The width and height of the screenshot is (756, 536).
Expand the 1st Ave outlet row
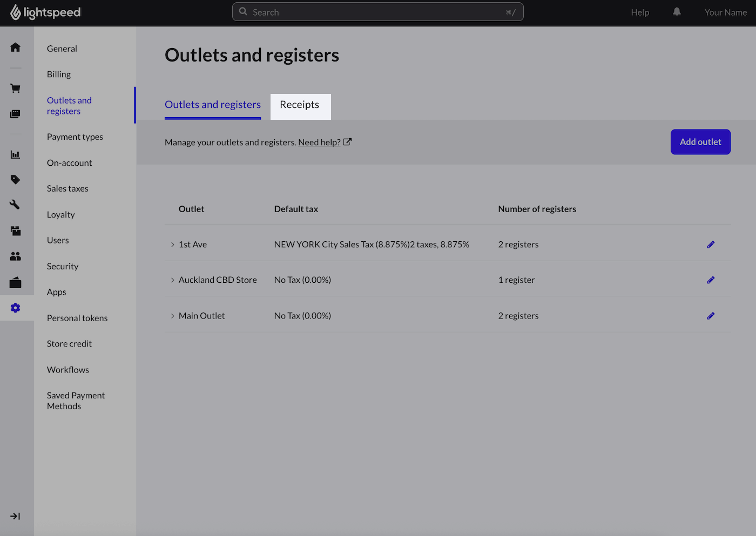click(x=172, y=245)
